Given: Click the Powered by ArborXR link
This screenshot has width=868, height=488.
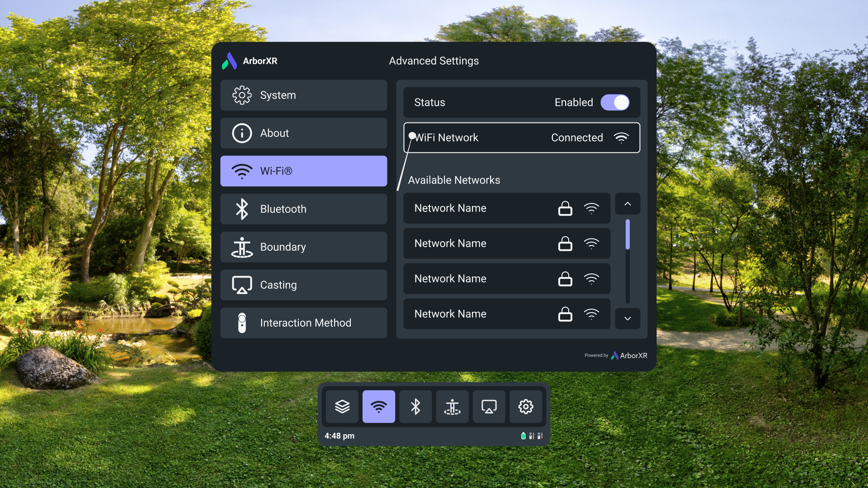Looking at the screenshot, I should tap(616, 356).
